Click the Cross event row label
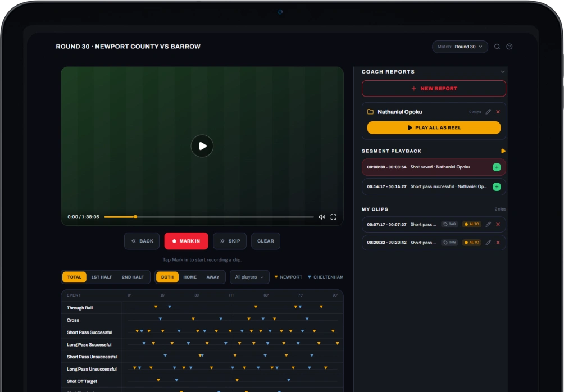This screenshot has width=564, height=392. click(x=72, y=320)
